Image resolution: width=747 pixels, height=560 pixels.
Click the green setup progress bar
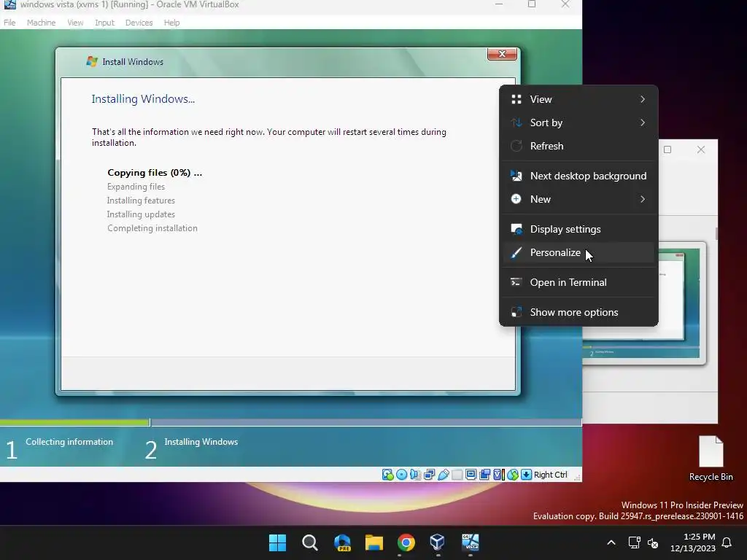tap(75, 422)
